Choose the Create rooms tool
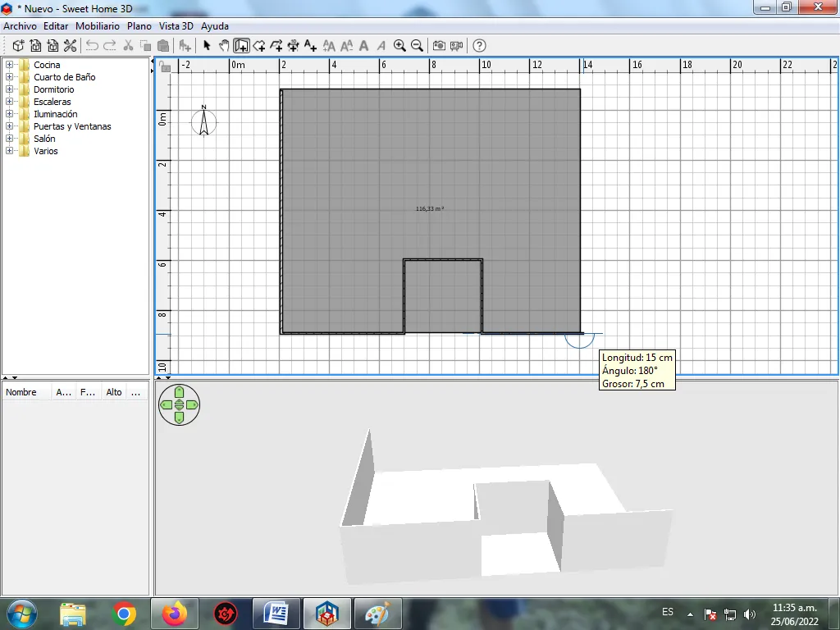Viewport: 840px width, 630px height. click(x=258, y=46)
